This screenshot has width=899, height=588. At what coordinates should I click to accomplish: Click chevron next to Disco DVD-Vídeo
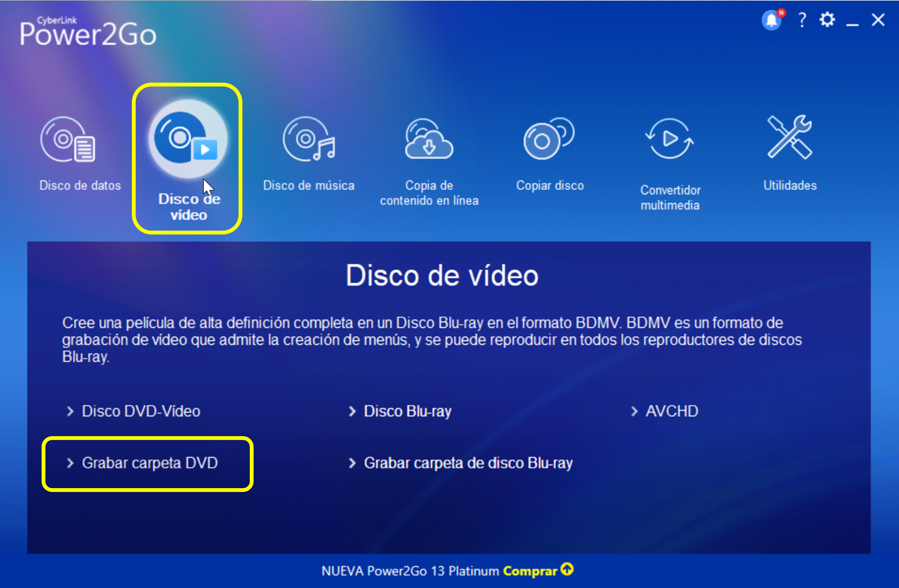click(70, 411)
